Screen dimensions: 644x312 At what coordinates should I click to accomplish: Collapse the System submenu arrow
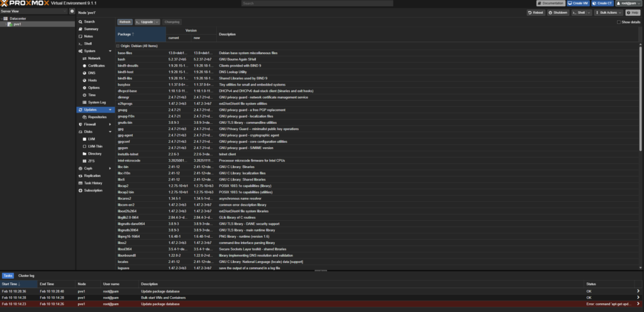[110, 51]
